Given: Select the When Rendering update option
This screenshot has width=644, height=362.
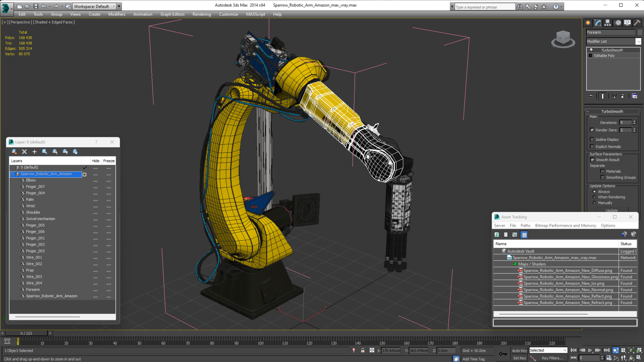Looking at the screenshot, I should click(595, 197).
